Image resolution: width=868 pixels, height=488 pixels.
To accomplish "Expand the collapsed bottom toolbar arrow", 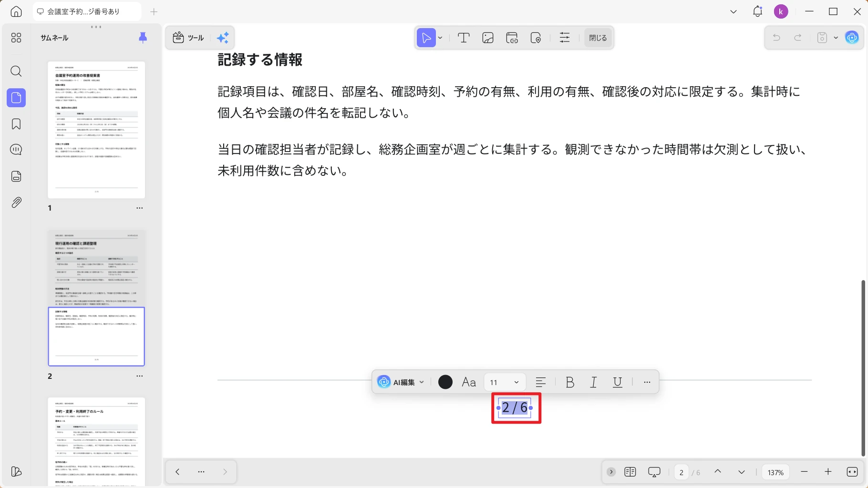I will (611, 472).
